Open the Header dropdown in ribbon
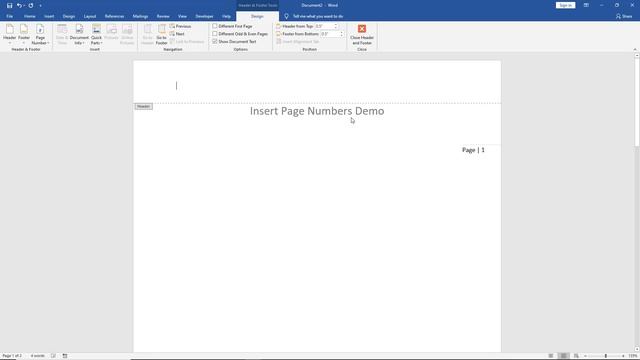This screenshot has width=640, height=360. click(x=9, y=34)
